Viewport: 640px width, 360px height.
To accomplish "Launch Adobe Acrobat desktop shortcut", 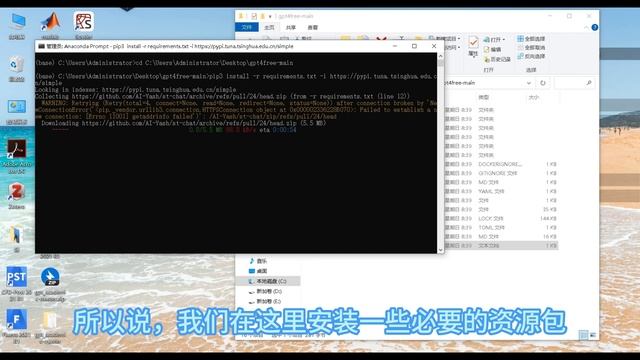I will (x=16, y=156).
